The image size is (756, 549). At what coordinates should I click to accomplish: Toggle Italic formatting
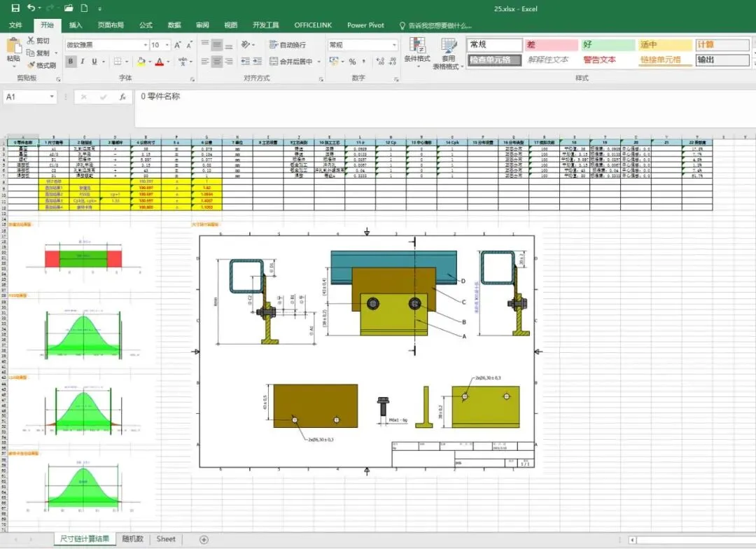[x=83, y=61]
